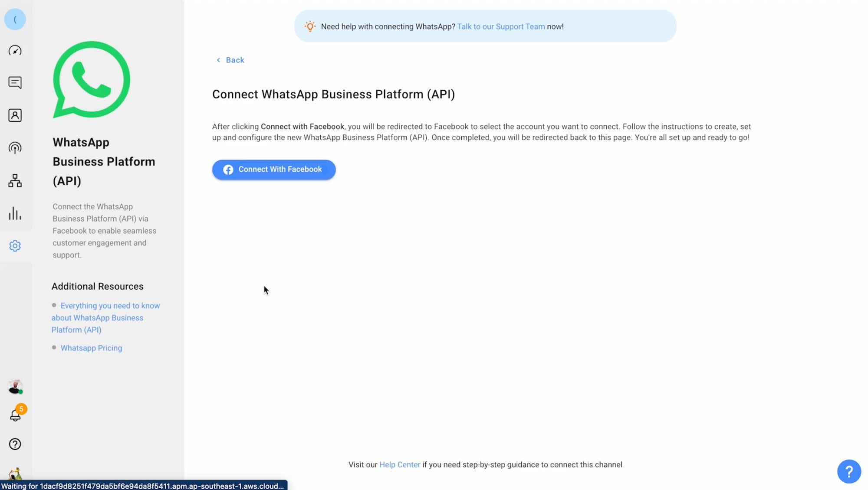This screenshot has width=868, height=490.
Task: Click Everything you need to know about WhatsApp API link
Action: pyautogui.click(x=105, y=317)
